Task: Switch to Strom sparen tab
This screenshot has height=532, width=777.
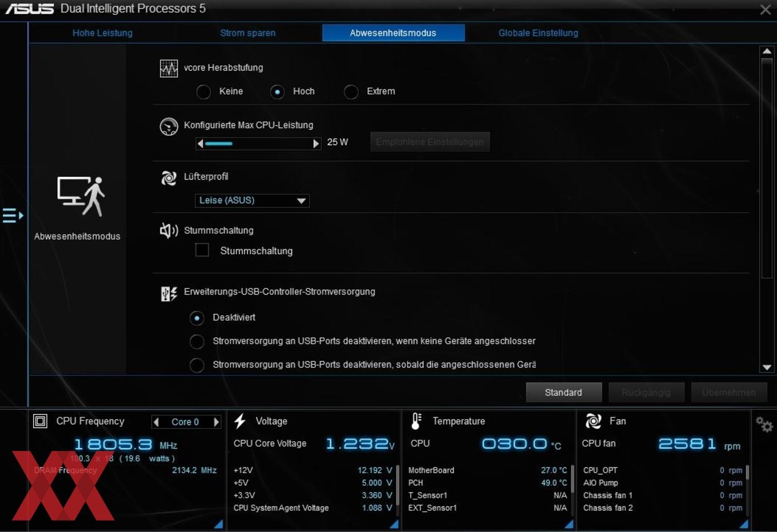Action: [x=248, y=33]
